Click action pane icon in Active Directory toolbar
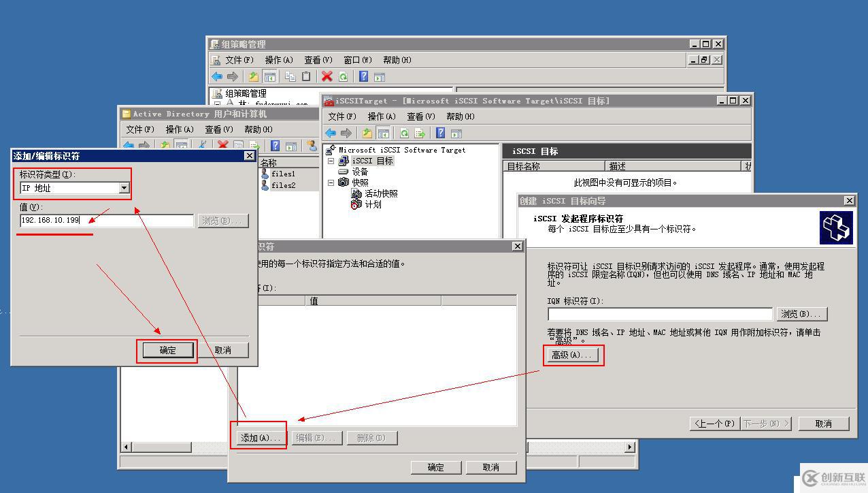Screen dimensions: 868x493 click(290, 145)
